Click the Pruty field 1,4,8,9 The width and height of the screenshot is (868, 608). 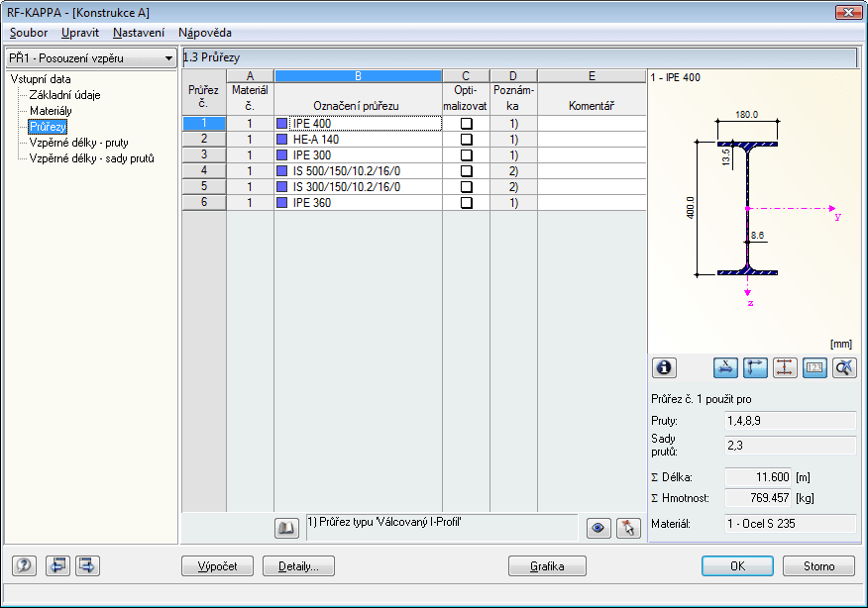click(790, 421)
